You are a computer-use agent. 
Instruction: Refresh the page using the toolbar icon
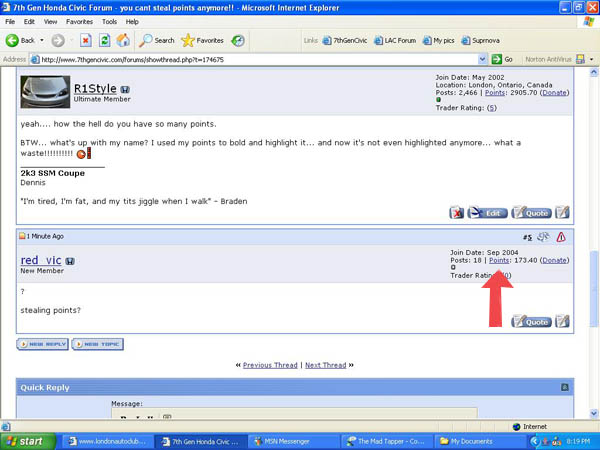104,40
